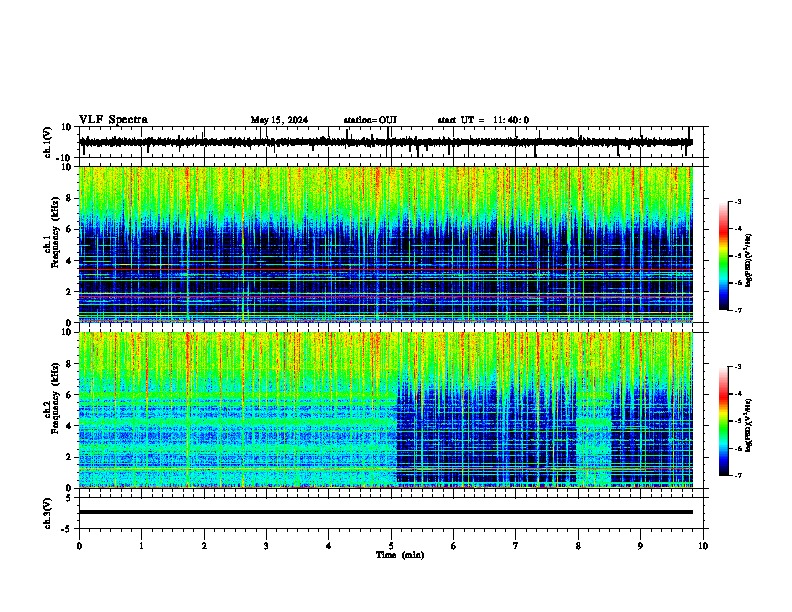Click the time axis tick label "1"
The height and width of the screenshot is (612, 792).
coord(141,546)
